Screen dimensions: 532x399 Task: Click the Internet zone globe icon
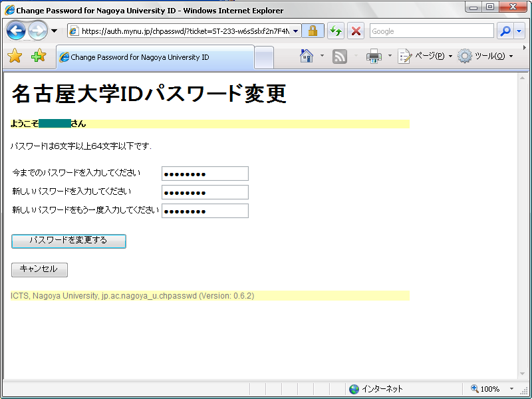[353, 389]
